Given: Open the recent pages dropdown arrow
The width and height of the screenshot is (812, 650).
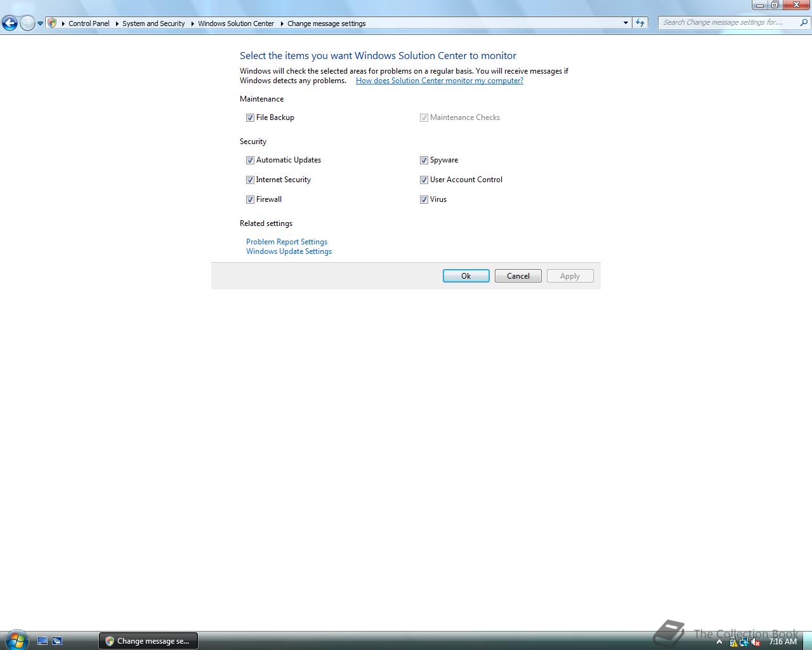Looking at the screenshot, I should tap(40, 23).
